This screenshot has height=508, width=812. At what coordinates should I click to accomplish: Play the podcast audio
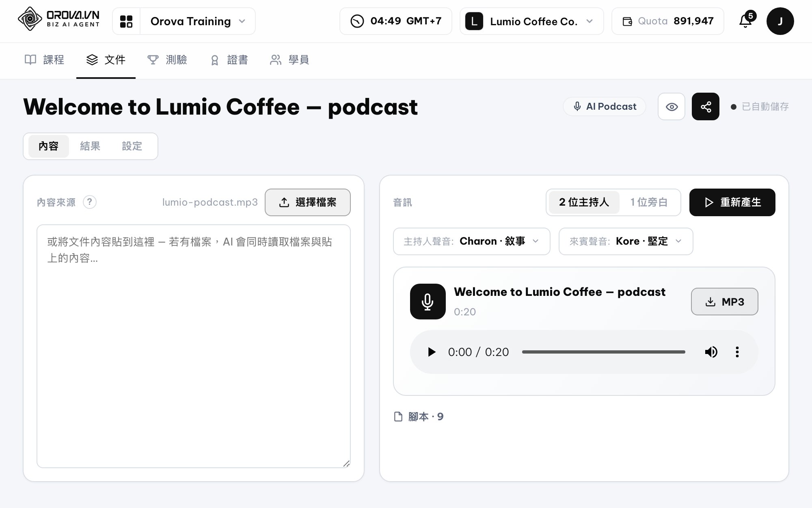(x=432, y=352)
